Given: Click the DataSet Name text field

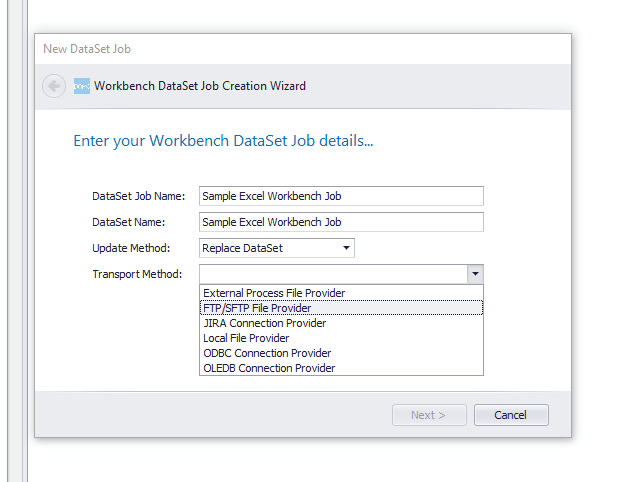Looking at the screenshot, I should click(x=341, y=222).
